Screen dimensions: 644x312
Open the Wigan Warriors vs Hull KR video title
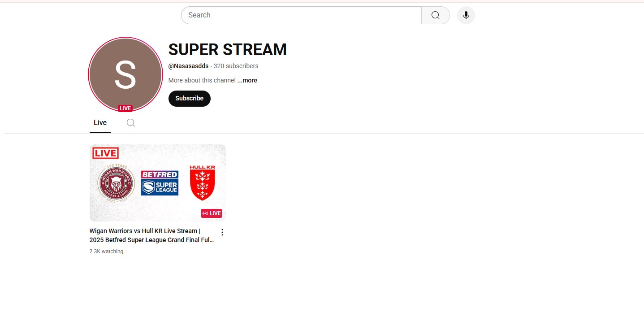tap(152, 235)
